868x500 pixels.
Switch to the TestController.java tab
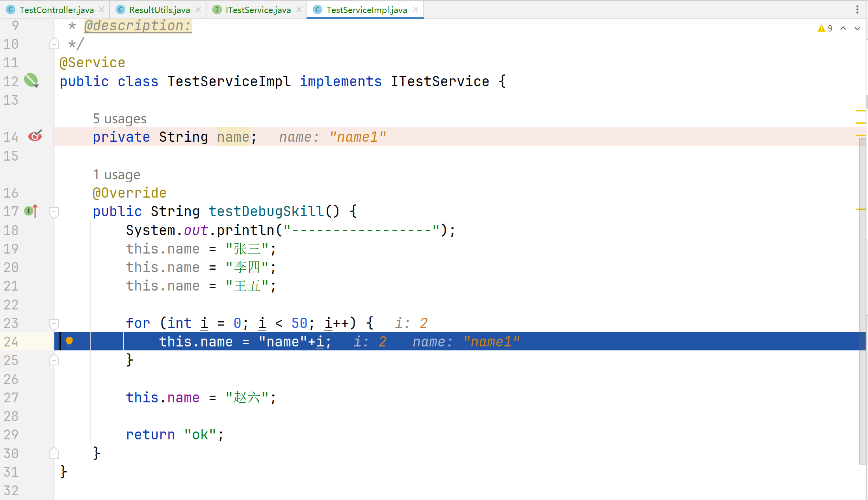click(x=56, y=9)
